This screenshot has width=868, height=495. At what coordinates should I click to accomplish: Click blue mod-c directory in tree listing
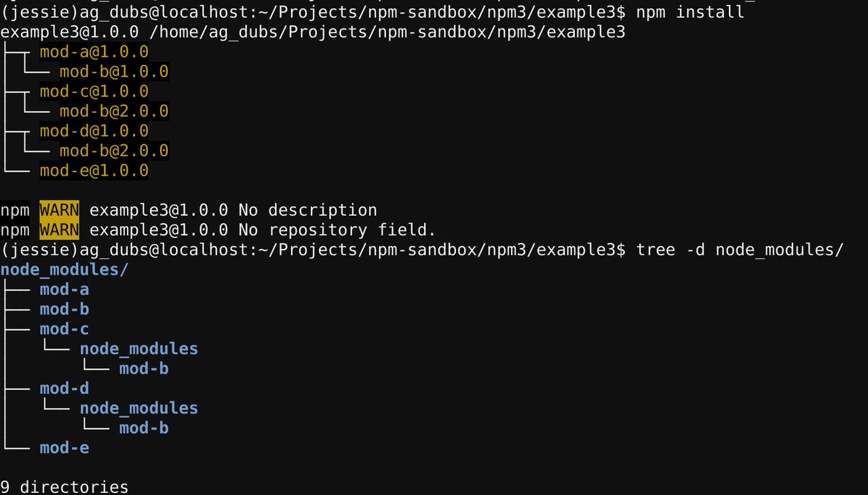[x=64, y=329]
